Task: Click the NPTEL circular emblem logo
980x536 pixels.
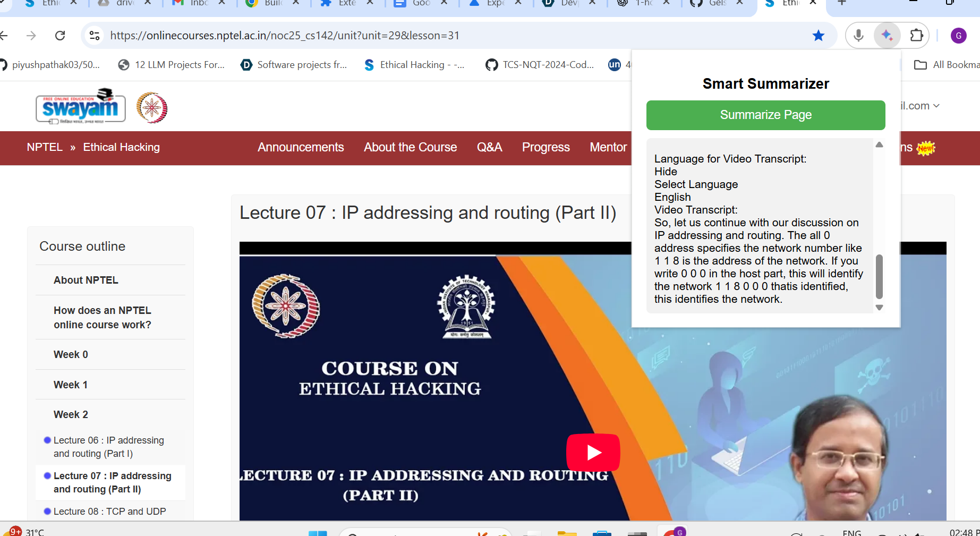Action: tap(152, 108)
